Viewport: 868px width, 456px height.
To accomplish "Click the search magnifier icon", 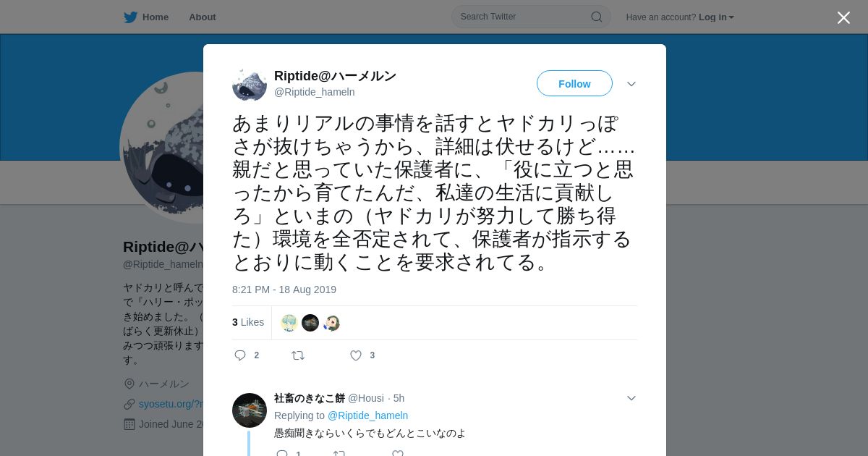I will click(597, 17).
